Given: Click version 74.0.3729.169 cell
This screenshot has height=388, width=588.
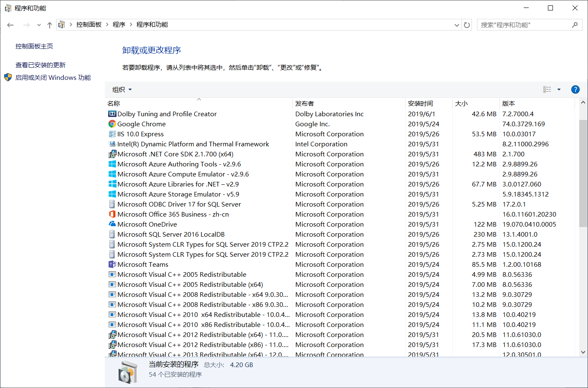Looking at the screenshot, I should click(x=524, y=124).
